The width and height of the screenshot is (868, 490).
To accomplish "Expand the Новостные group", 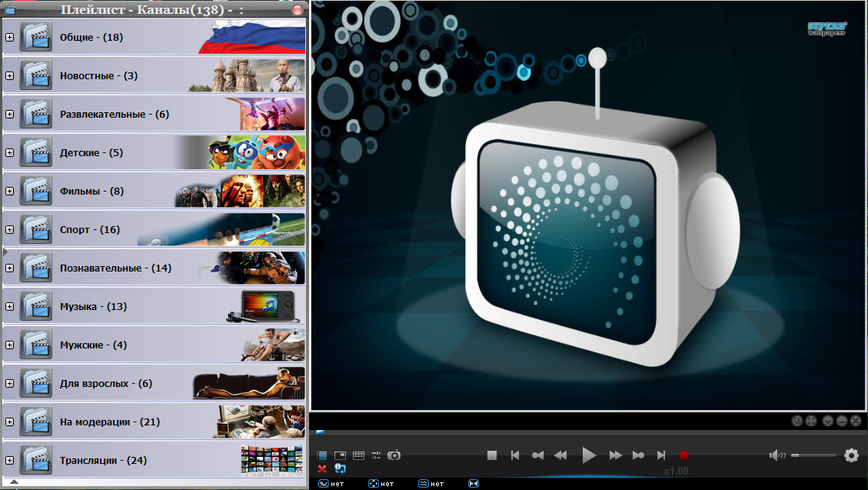I will (9, 75).
